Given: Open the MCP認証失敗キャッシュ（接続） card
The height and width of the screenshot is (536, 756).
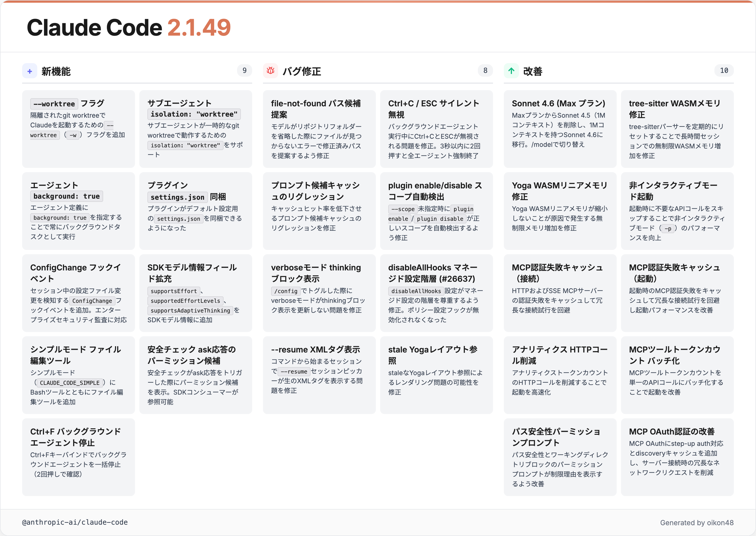Looking at the screenshot, I should pos(560,293).
